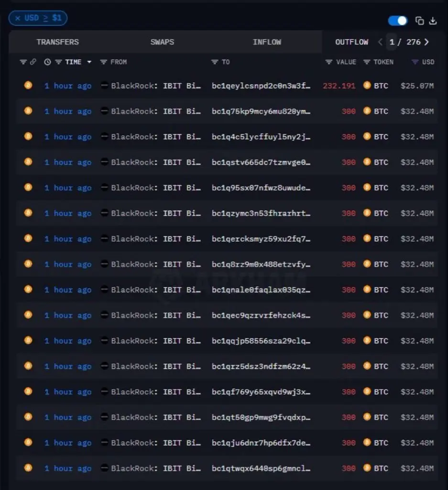Select the INFLOW tab
448x490 pixels.
(x=267, y=42)
